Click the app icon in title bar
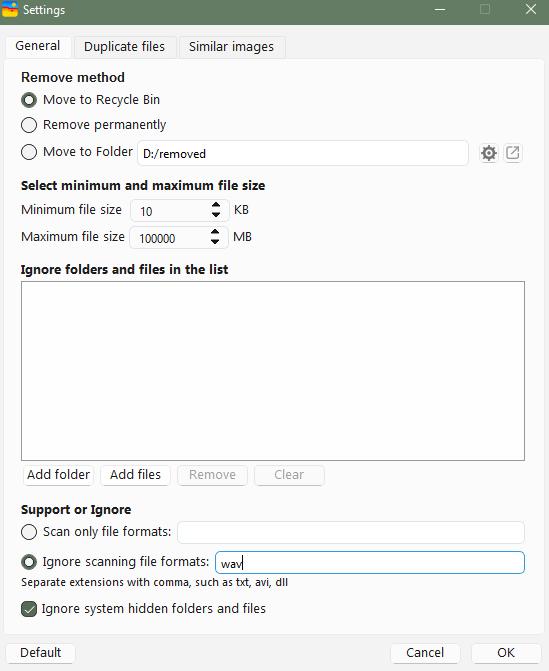This screenshot has height=671, width=549. (x=10, y=9)
